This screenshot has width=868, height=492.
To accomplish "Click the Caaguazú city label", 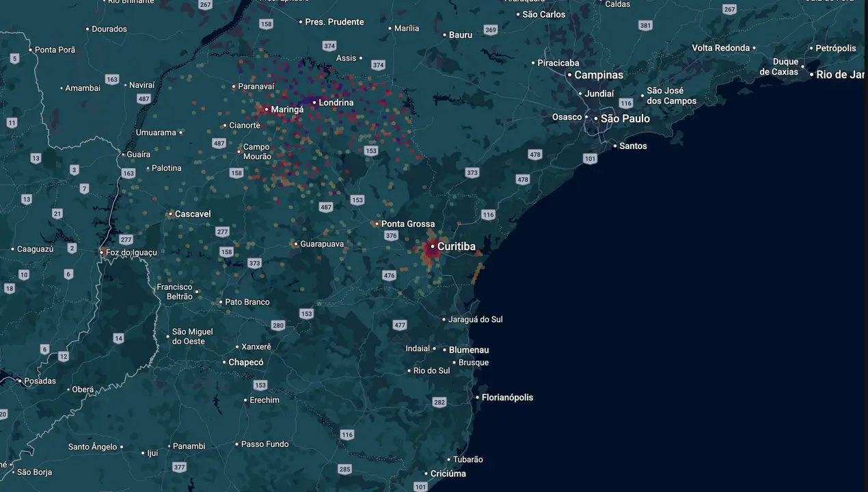I will 35,249.
